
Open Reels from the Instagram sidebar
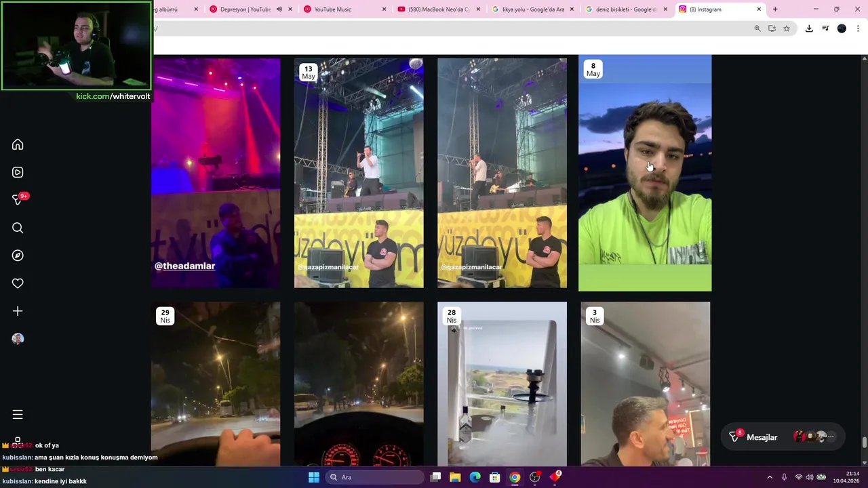point(18,172)
